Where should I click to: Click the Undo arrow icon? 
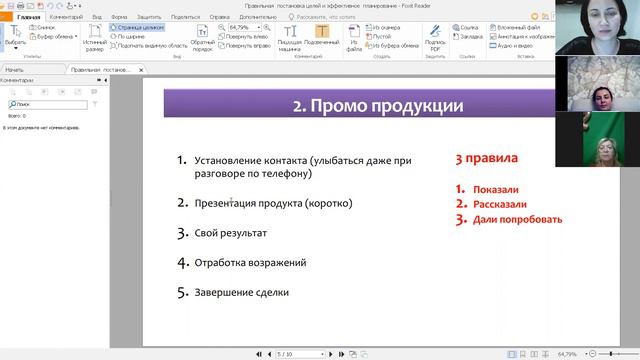click(x=50, y=6)
